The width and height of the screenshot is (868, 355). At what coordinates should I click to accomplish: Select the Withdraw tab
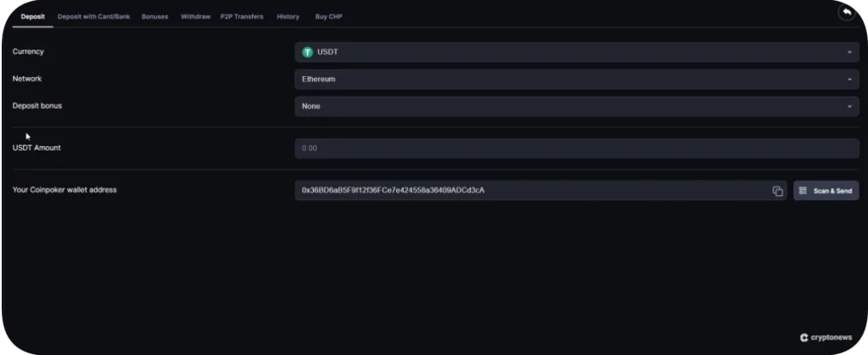pyautogui.click(x=195, y=17)
